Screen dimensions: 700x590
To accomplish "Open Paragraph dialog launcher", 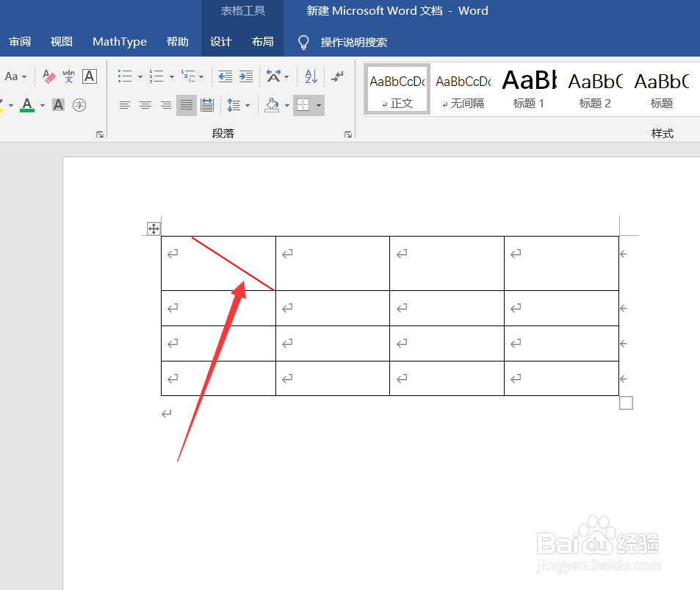I will [x=347, y=134].
